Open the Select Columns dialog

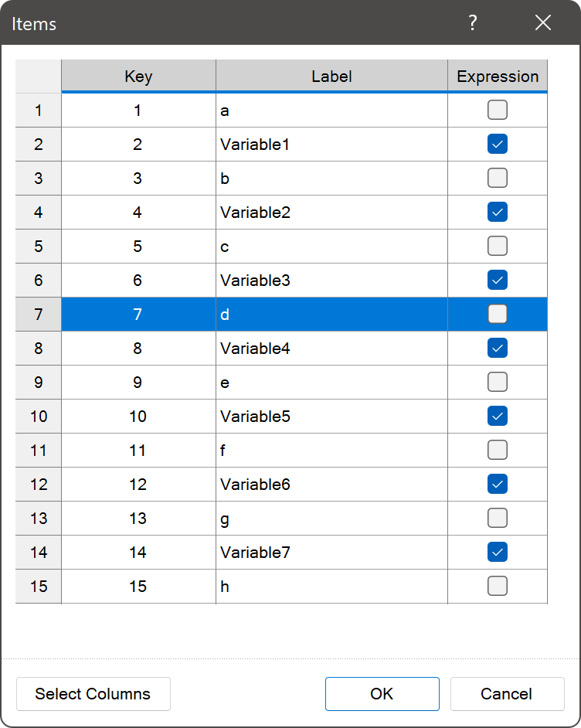point(93,694)
